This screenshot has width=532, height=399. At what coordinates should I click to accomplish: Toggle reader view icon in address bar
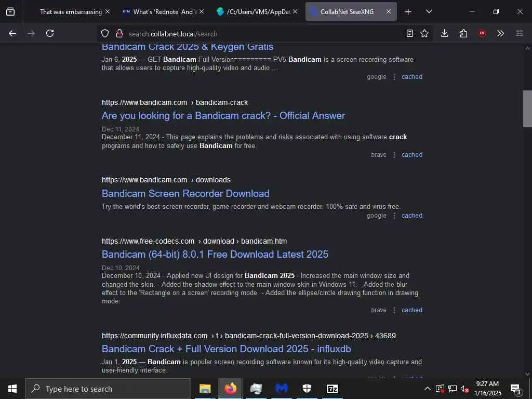tap(410, 33)
